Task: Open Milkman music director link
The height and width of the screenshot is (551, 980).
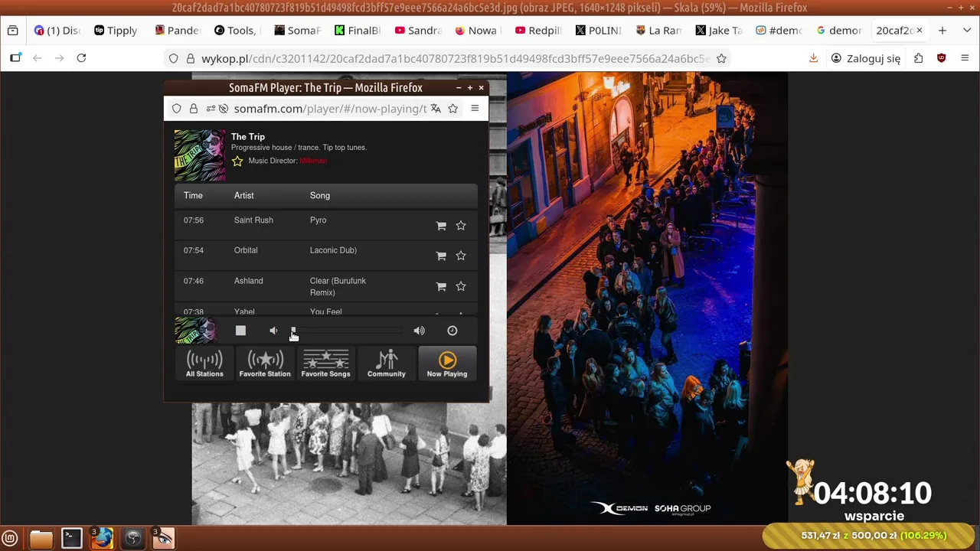Action: 313,161
